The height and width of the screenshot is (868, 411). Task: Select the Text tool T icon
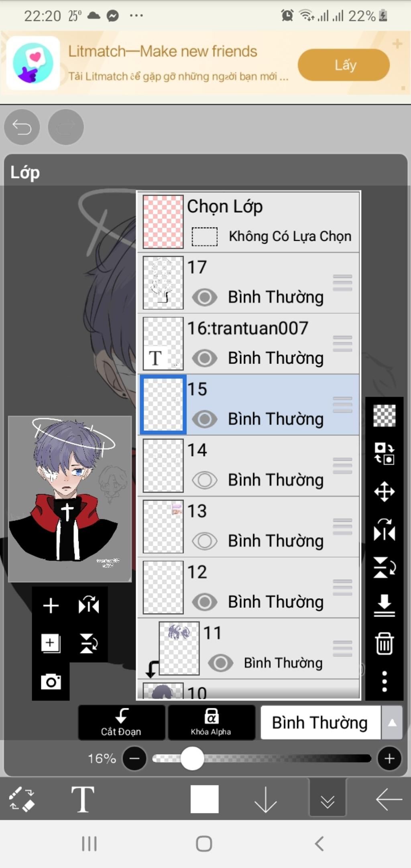83,799
